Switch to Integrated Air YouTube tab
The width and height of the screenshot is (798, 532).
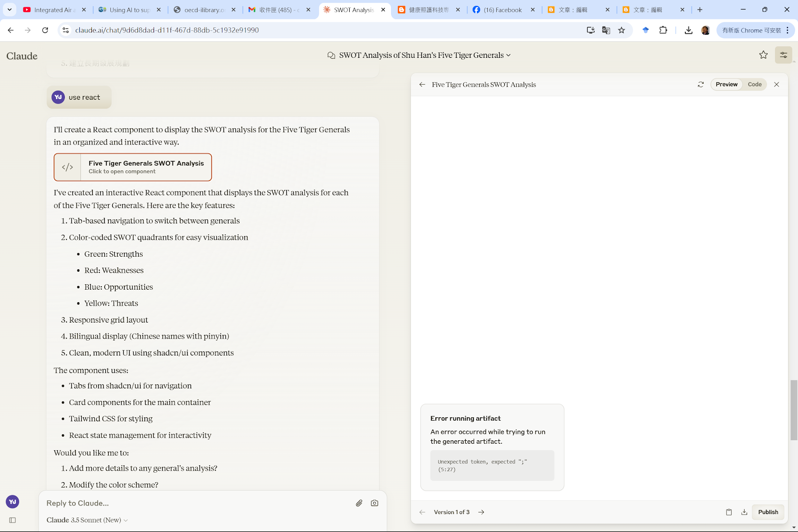point(54,9)
